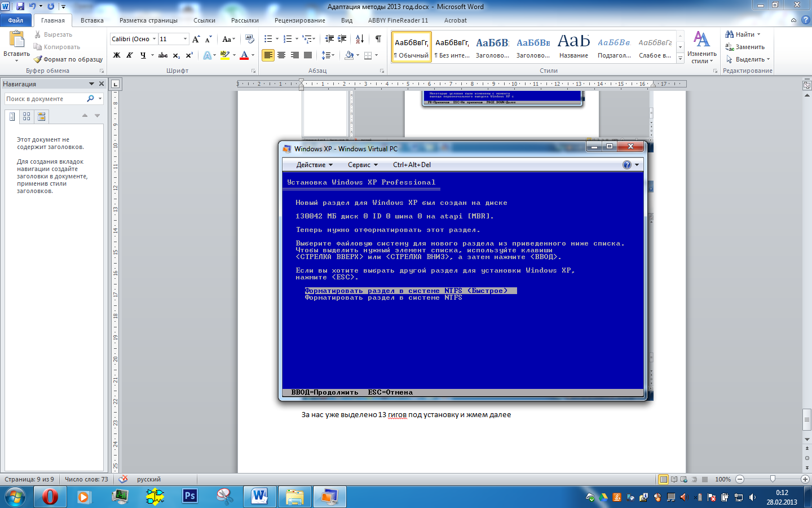
Task: Click Windows Start button on taskbar
Action: click(x=15, y=497)
